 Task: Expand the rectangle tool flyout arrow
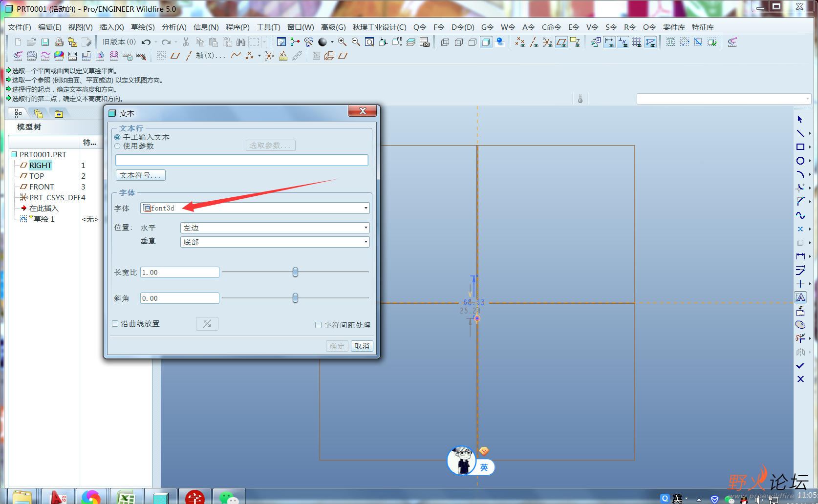pyautogui.click(x=810, y=147)
